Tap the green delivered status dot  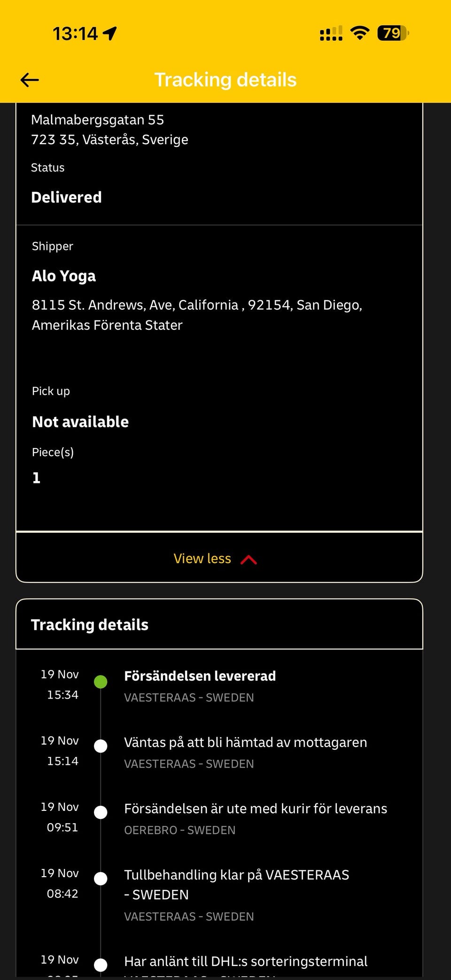(x=101, y=682)
